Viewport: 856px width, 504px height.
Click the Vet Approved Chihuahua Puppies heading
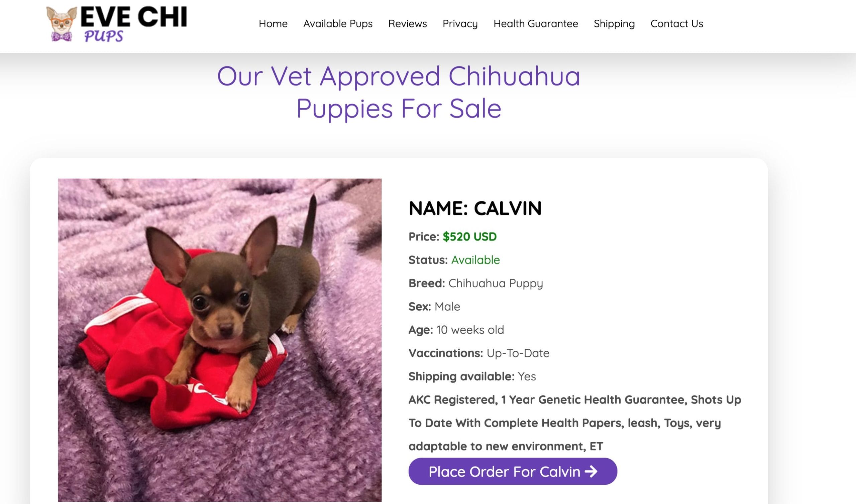[x=399, y=92]
